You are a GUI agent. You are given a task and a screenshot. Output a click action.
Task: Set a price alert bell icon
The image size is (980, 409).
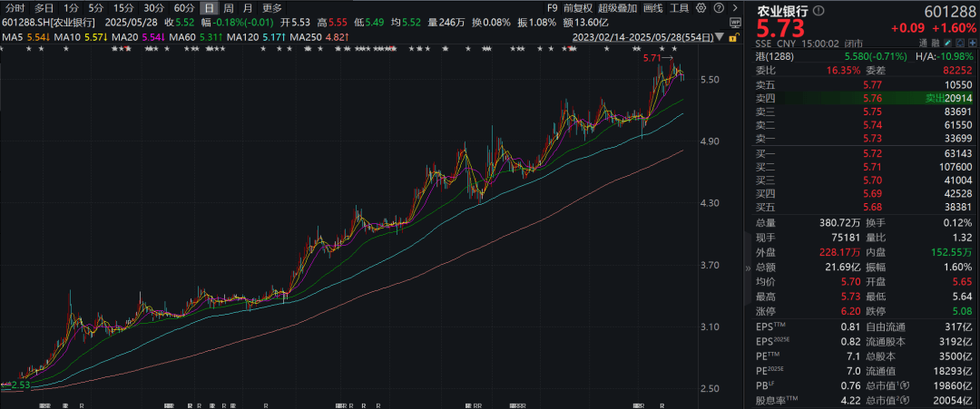(x=960, y=44)
